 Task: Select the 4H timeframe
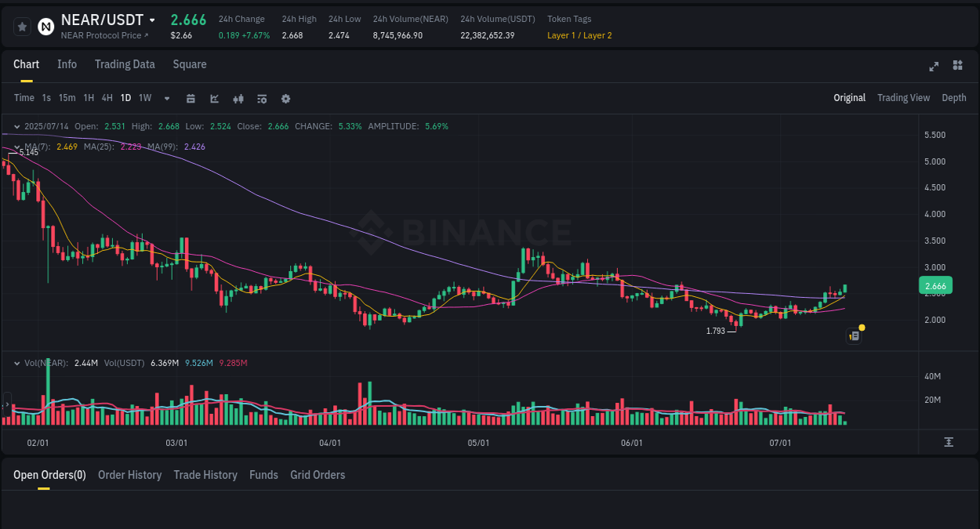(107, 99)
